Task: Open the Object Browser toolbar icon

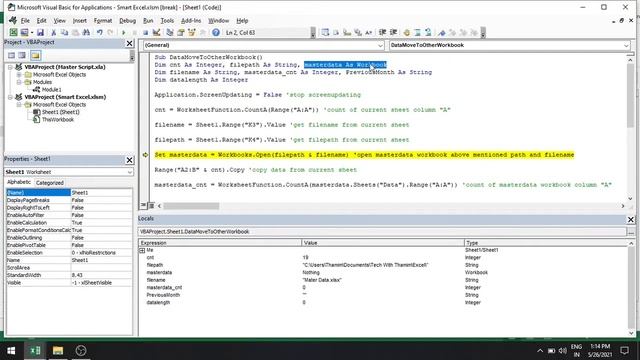Action: pos(191,32)
